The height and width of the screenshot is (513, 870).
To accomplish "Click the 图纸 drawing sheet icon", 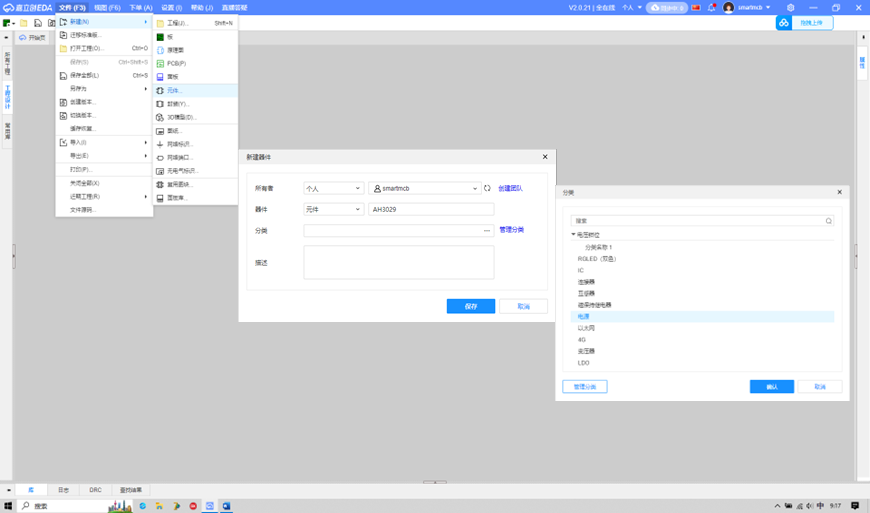I will [160, 131].
